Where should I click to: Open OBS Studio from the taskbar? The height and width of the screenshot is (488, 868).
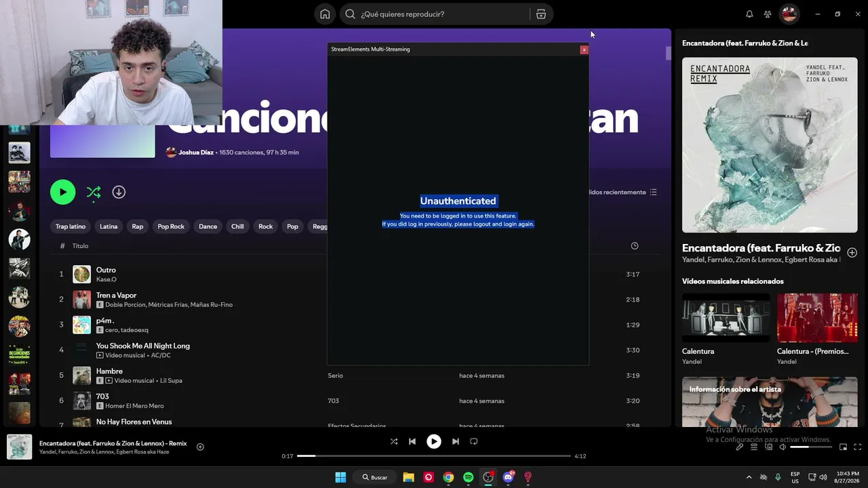pos(488,477)
